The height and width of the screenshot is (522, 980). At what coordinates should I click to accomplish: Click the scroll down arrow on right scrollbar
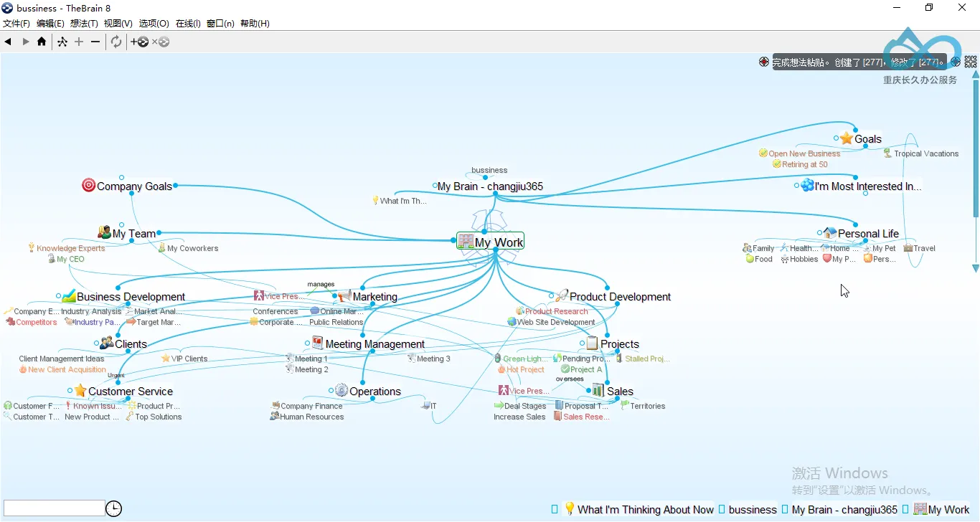(x=976, y=268)
